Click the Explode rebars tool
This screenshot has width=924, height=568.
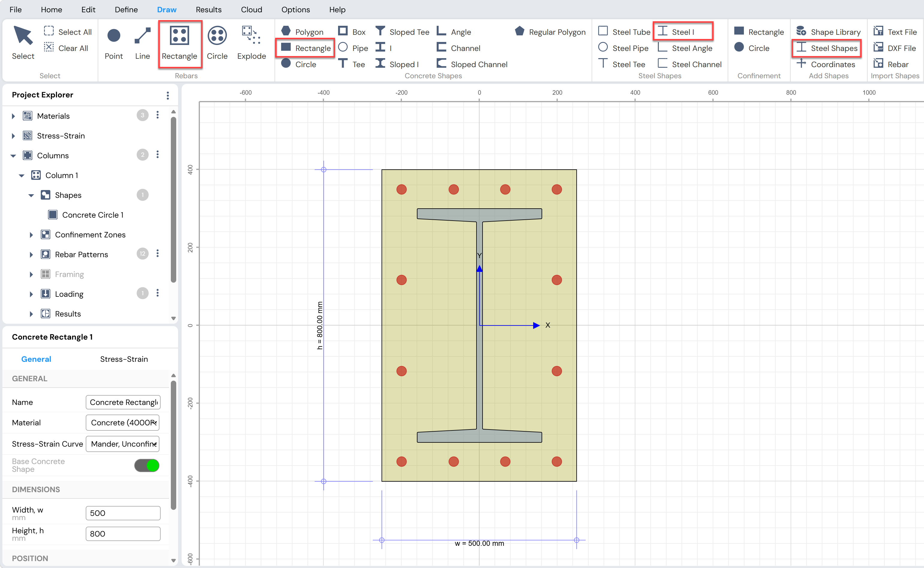(252, 43)
